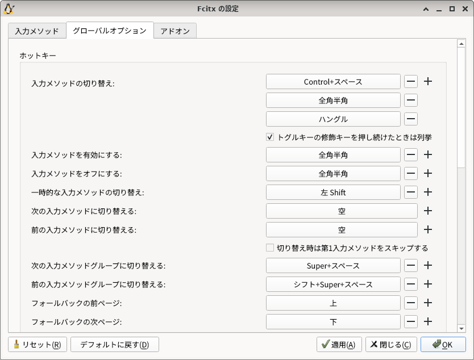Click デフォルトに戻す(D) button
The image size is (474, 360).
[x=115, y=344]
